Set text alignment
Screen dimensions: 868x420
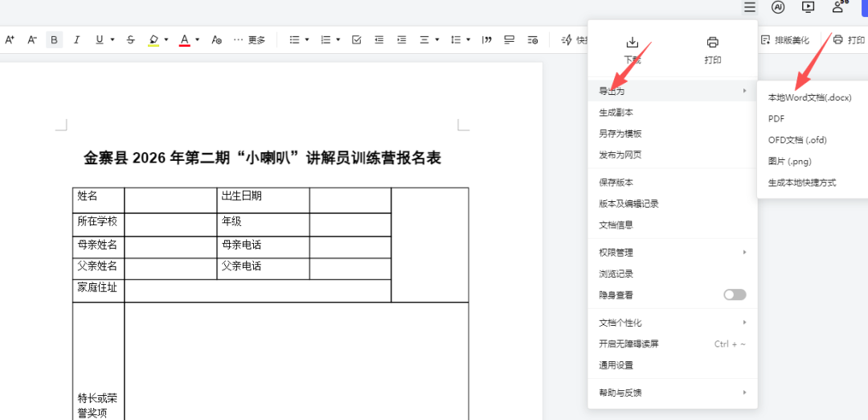[x=424, y=40]
